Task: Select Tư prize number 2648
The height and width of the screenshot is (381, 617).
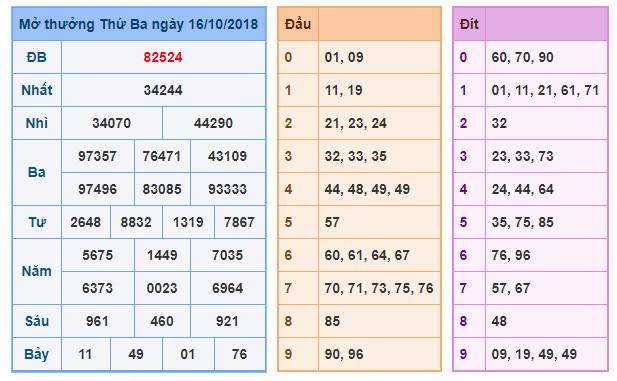Action: coord(85,222)
